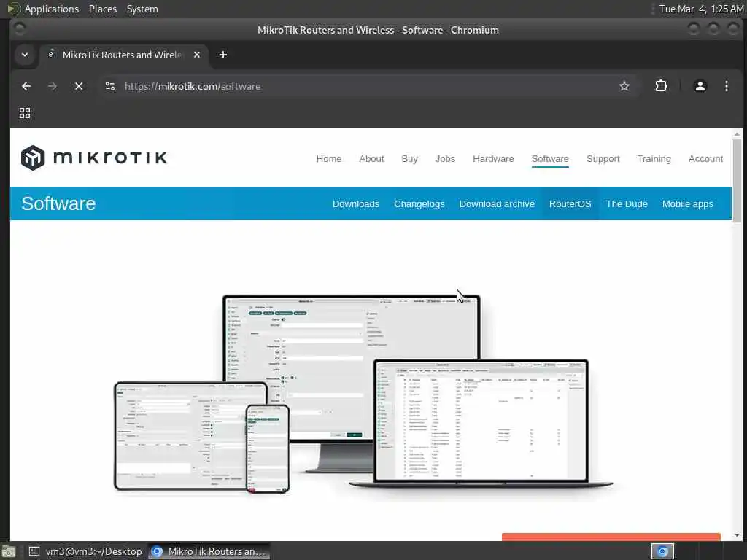Open the Software section

(550, 158)
